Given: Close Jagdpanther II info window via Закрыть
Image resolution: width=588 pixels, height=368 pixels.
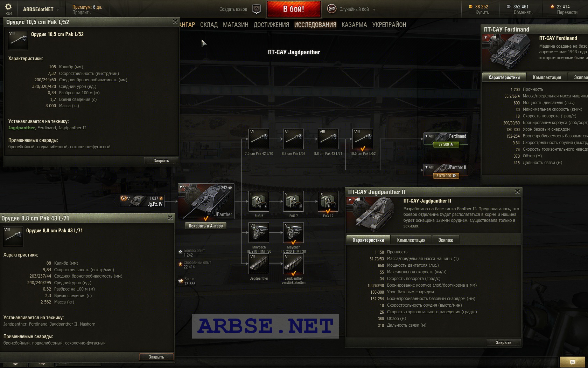Looking at the screenshot, I should [503, 343].
